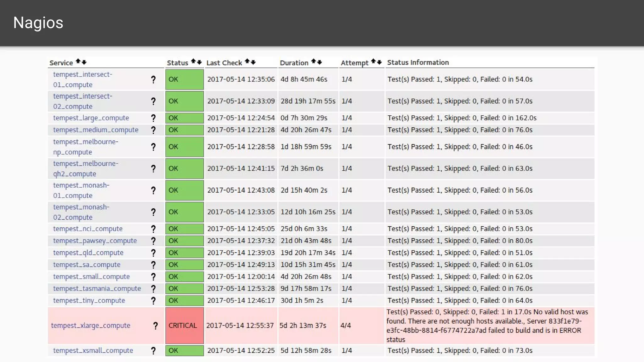Open the tempest_sa_compute service link

[87, 265]
